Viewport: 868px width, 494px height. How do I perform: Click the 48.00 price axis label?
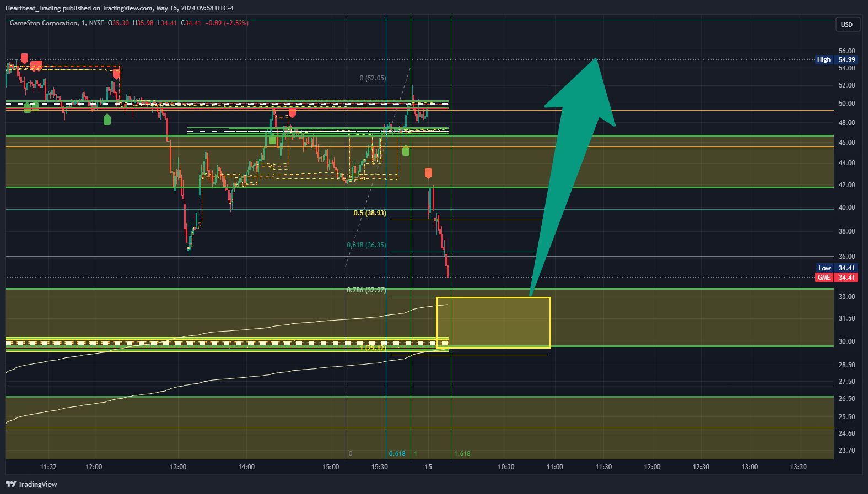click(847, 123)
